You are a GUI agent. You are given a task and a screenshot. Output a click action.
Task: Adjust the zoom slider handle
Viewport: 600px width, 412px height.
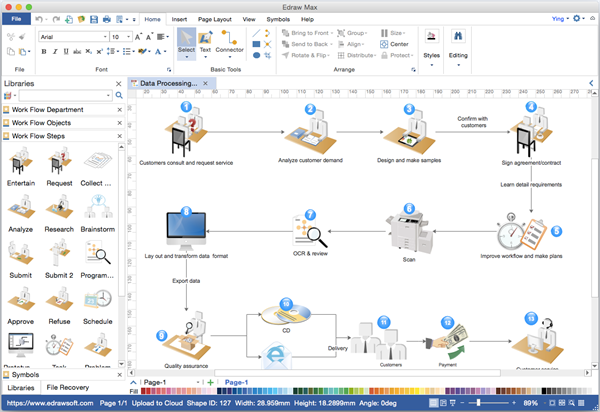coord(478,403)
